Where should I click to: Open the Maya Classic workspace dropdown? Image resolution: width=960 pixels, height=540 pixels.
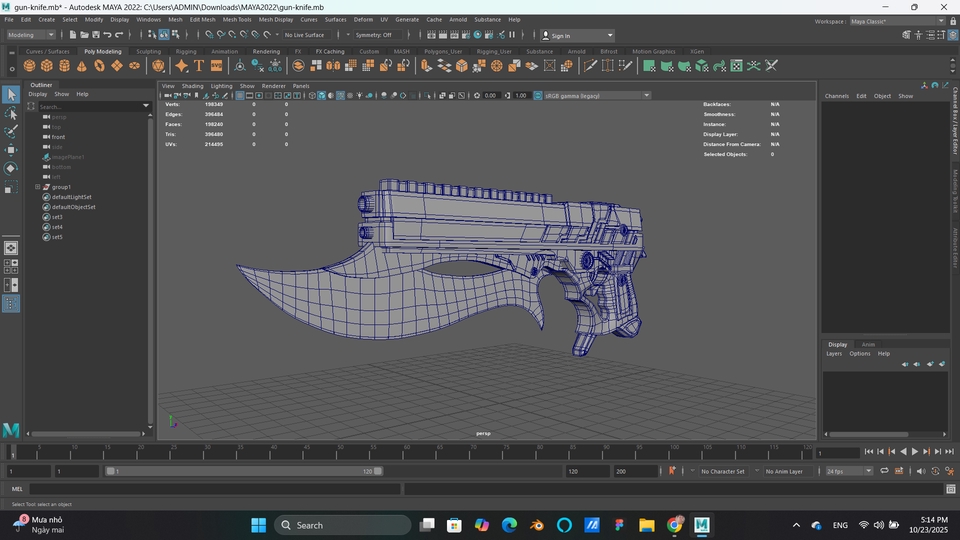tap(897, 21)
